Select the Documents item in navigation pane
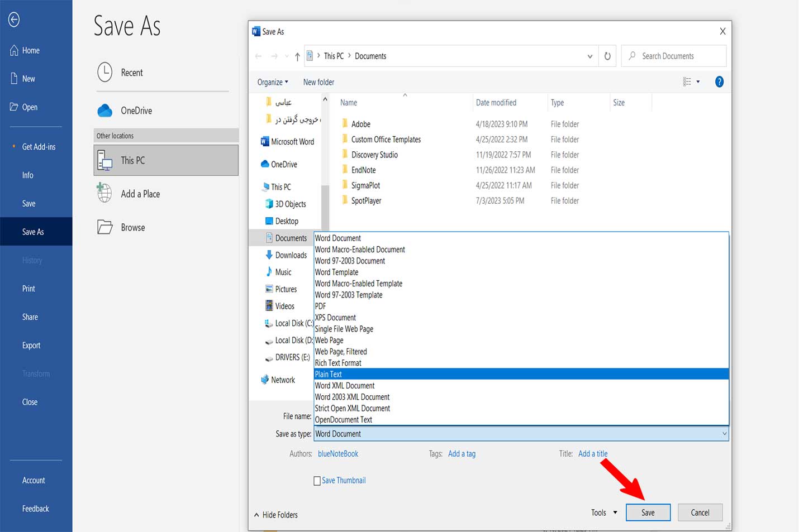 (x=286, y=238)
